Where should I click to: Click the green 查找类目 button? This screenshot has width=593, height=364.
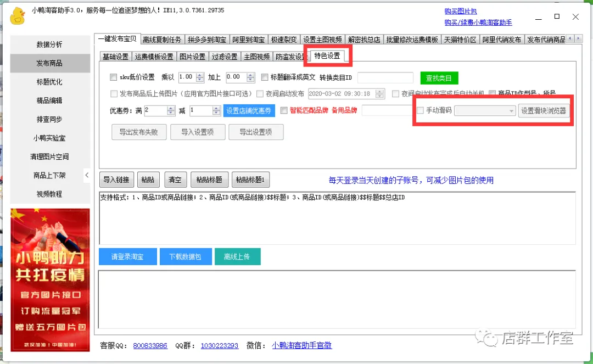(439, 77)
